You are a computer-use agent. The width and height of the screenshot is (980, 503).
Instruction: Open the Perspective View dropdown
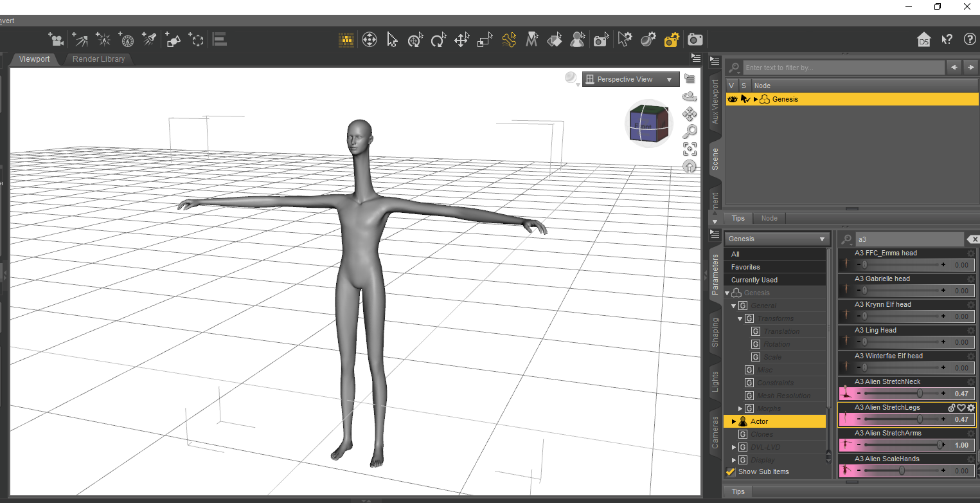point(630,80)
